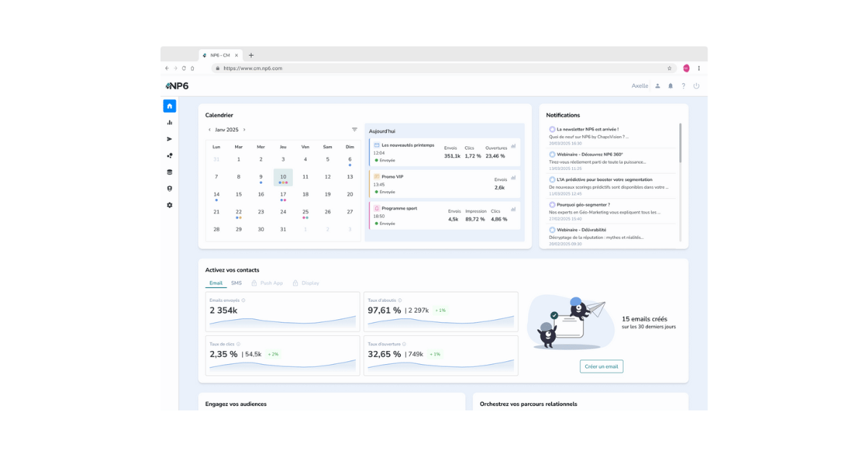Viewport: 868px width, 456px height.
Task: Switch to the SMS tab
Action: [x=237, y=283]
